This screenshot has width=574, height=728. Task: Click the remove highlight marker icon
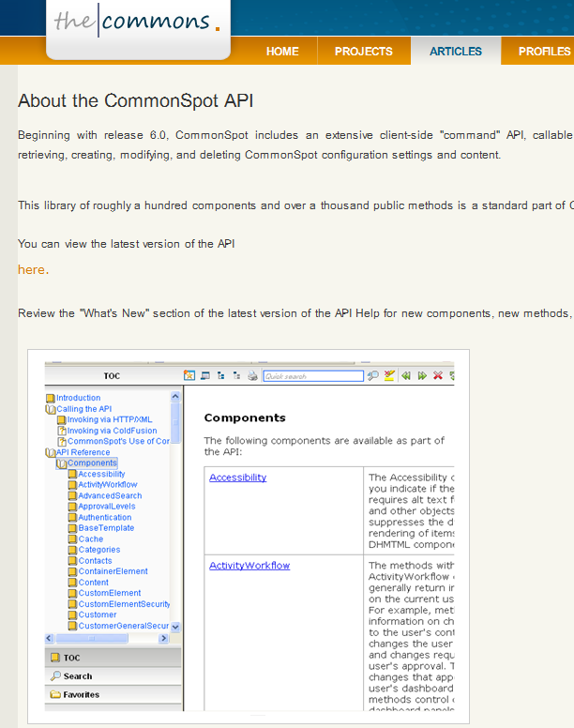click(x=389, y=375)
